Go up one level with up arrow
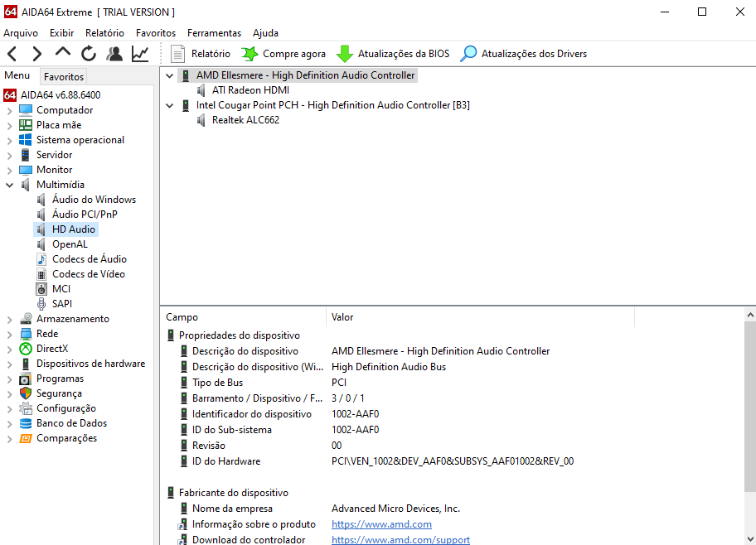The width and height of the screenshot is (756, 545). 63,52
